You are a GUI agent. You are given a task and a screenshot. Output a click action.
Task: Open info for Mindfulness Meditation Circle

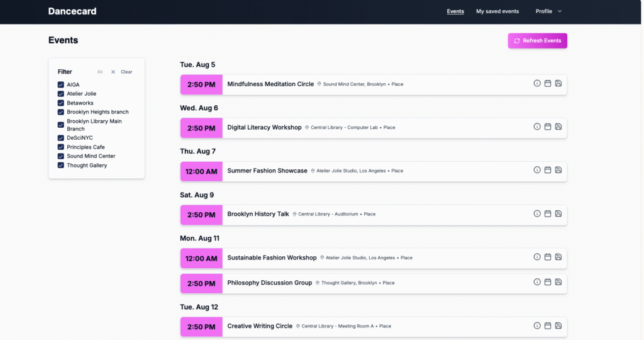537,83
